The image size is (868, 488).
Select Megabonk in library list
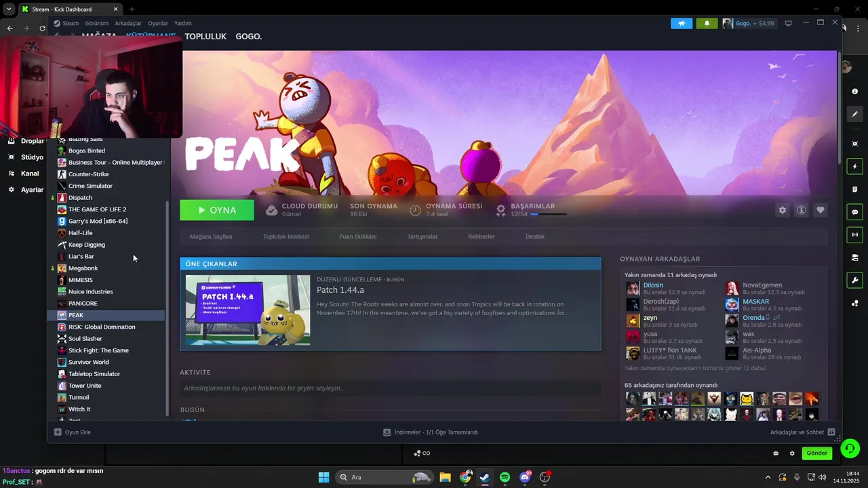(x=83, y=268)
